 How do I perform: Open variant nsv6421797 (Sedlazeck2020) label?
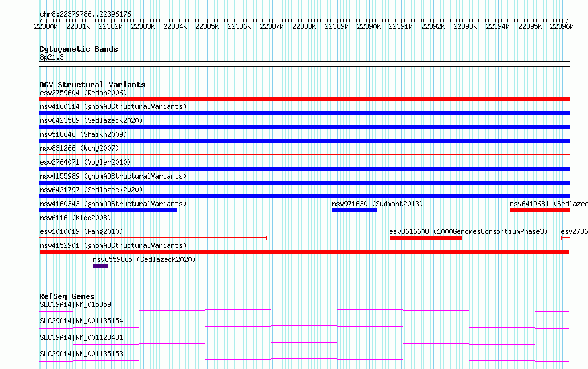pos(91,190)
